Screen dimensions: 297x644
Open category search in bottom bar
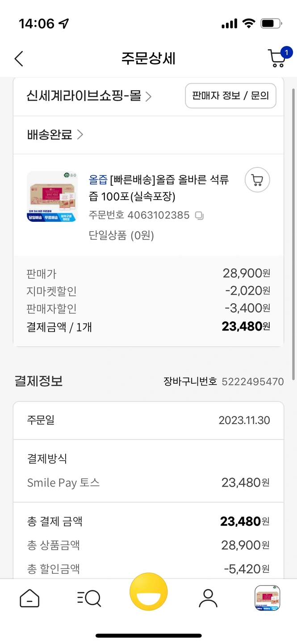89,598
